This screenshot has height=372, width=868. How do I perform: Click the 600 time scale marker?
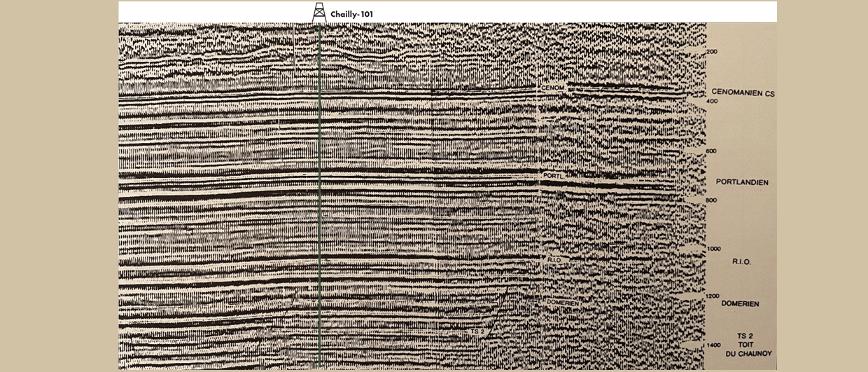[x=712, y=151]
